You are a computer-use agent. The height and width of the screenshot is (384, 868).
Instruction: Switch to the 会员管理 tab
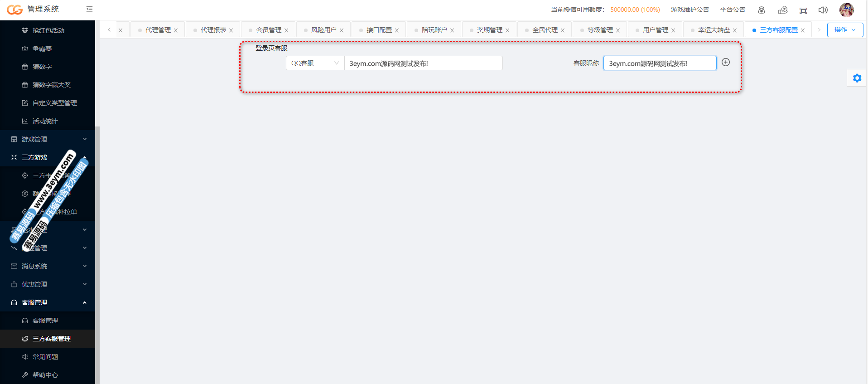269,30
